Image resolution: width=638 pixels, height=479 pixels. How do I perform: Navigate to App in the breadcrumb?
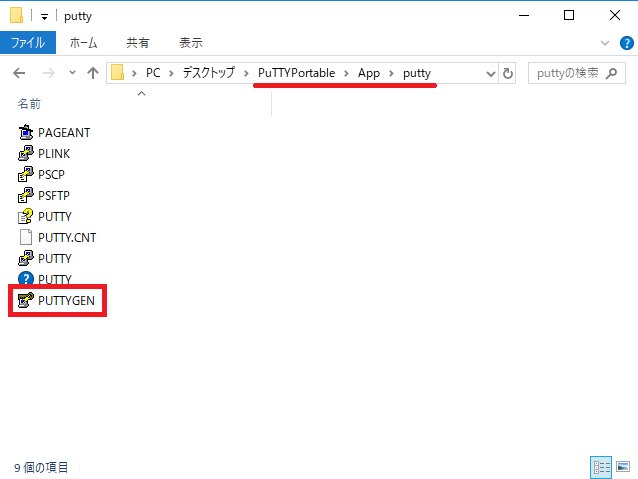coord(369,73)
